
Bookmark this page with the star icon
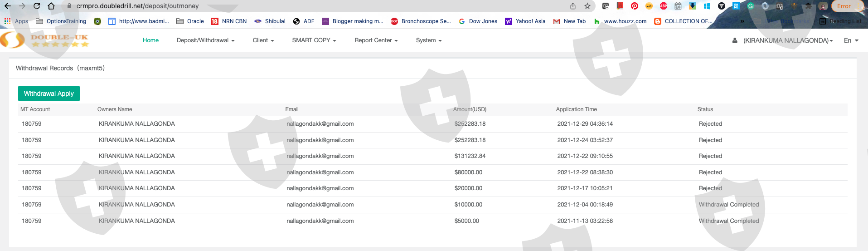(587, 6)
